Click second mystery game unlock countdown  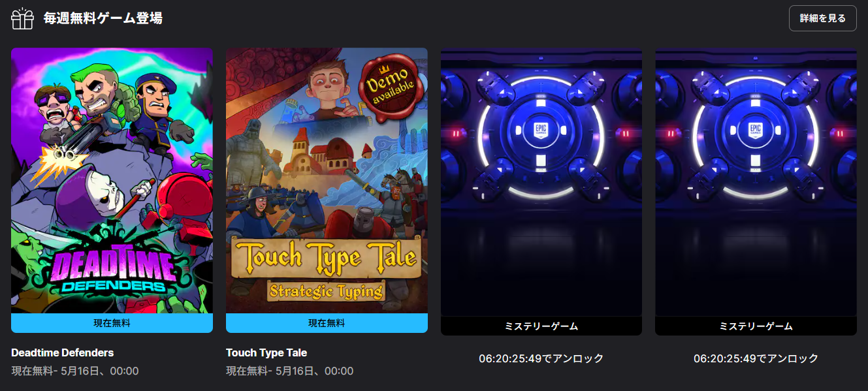coord(756,358)
